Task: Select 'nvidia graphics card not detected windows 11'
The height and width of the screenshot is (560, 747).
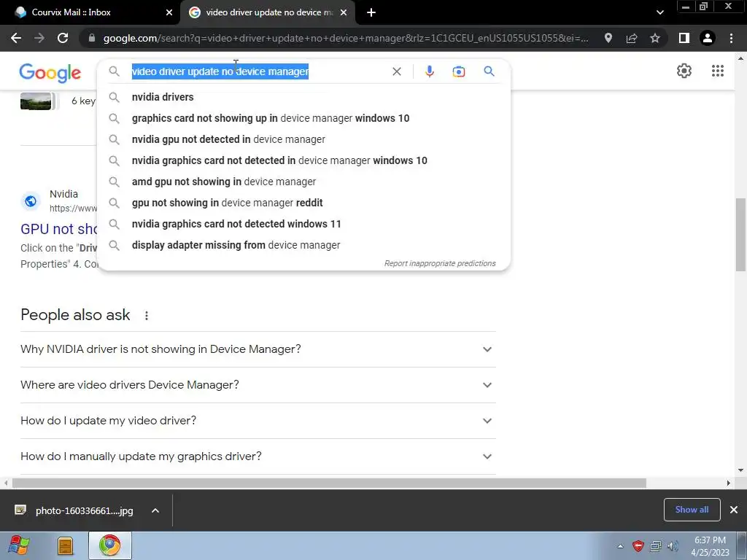Action: tap(304, 224)
